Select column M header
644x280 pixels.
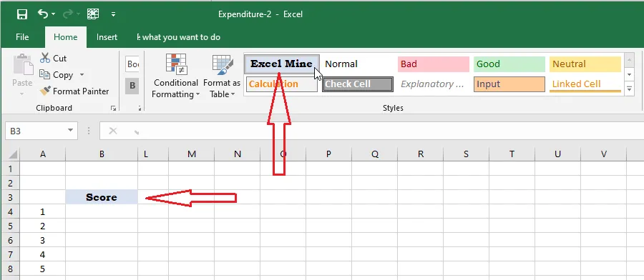[191, 154]
